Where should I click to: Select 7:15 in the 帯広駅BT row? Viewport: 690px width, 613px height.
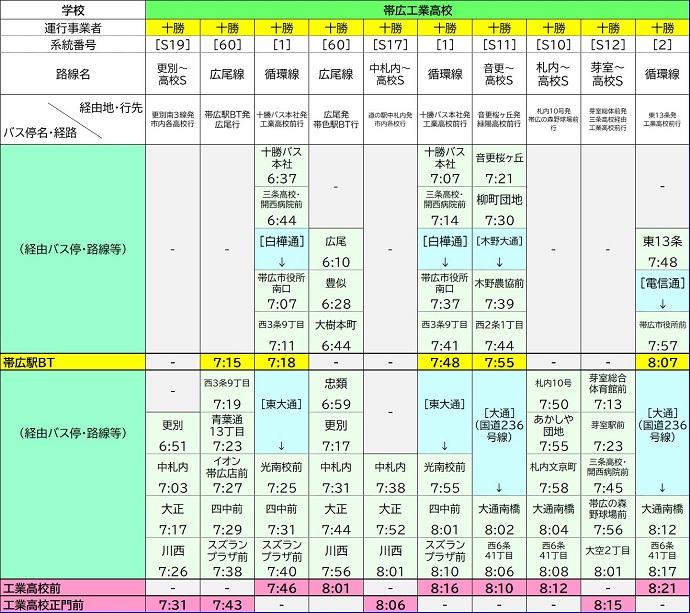point(228,363)
